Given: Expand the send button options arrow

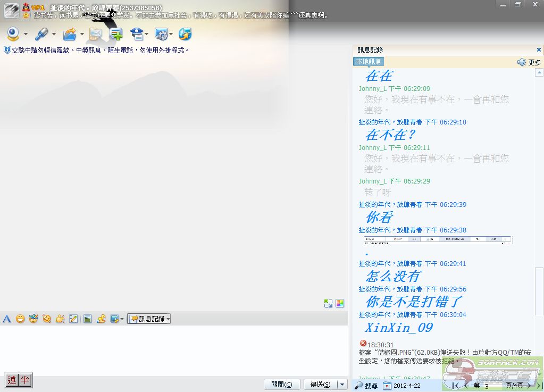Looking at the screenshot, I should pyautogui.click(x=342, y=385).
